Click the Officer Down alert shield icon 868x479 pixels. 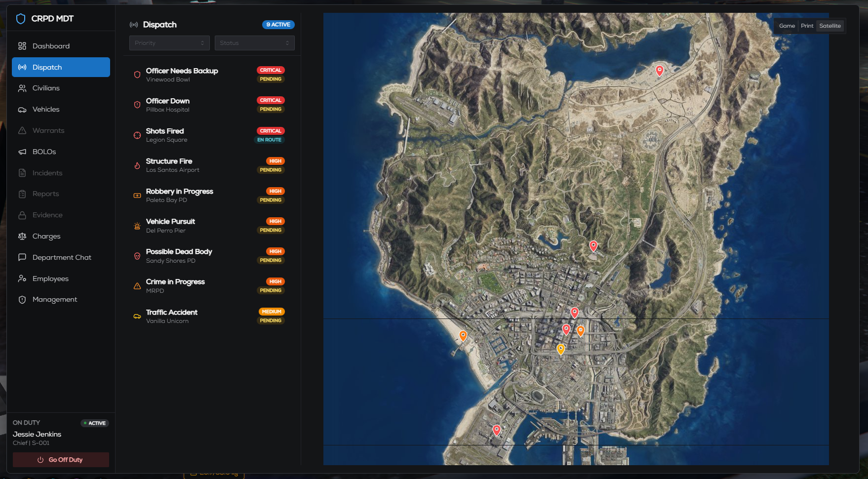coord(137,105)
